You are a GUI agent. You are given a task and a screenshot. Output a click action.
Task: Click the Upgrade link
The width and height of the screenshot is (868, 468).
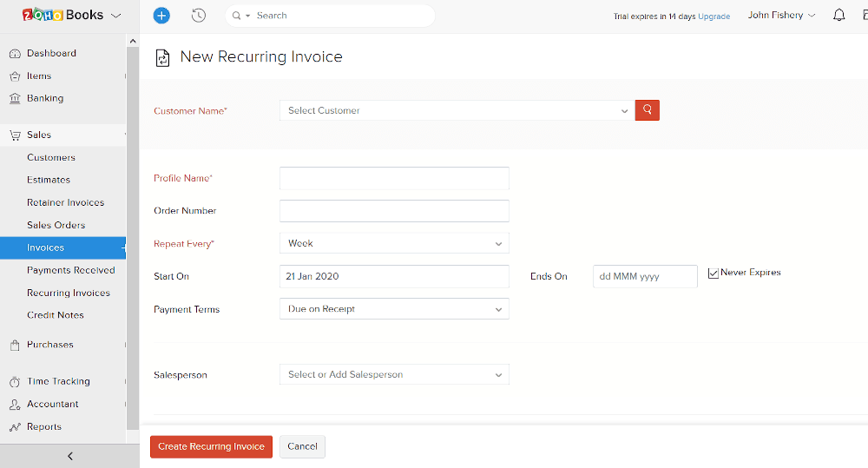(714, 16)
